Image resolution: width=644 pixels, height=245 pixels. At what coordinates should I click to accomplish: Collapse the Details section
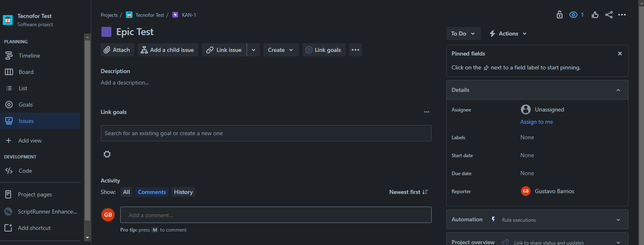618,90
